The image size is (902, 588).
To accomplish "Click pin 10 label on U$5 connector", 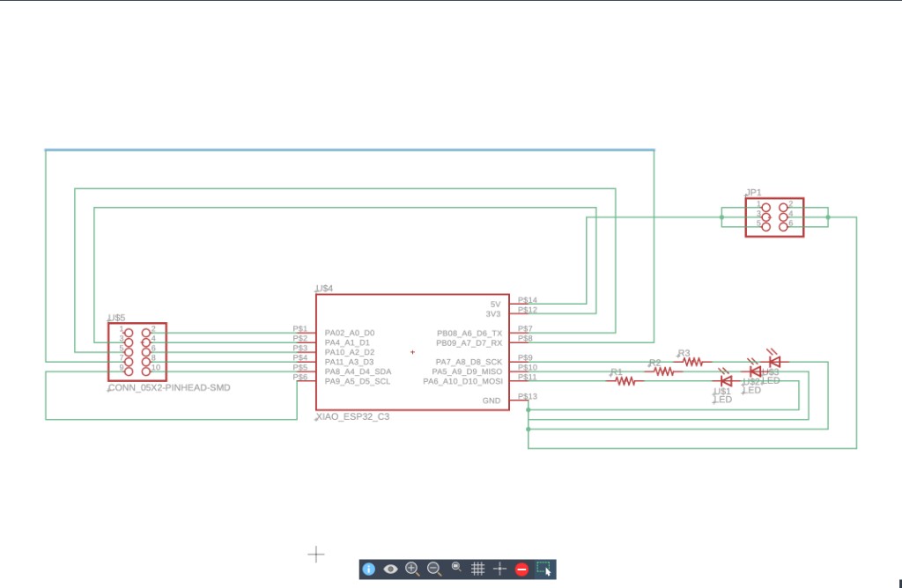I will tap(156, 367).
